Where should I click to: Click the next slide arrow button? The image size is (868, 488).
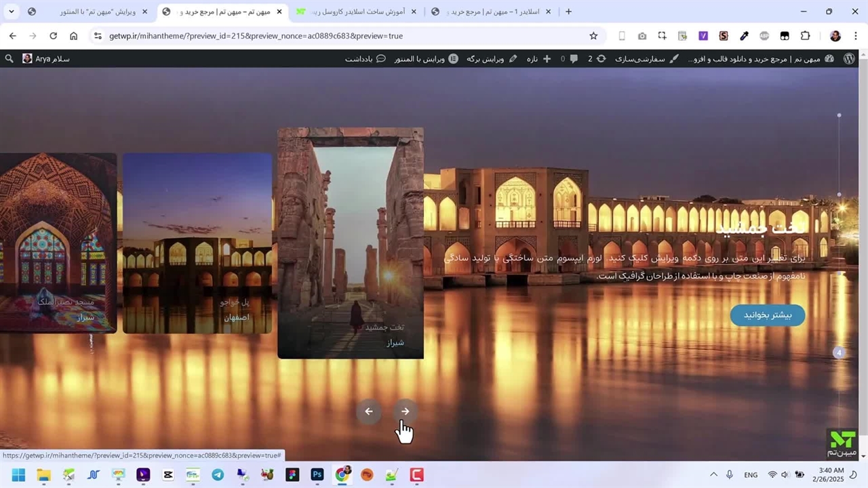(x=405, y=411)
